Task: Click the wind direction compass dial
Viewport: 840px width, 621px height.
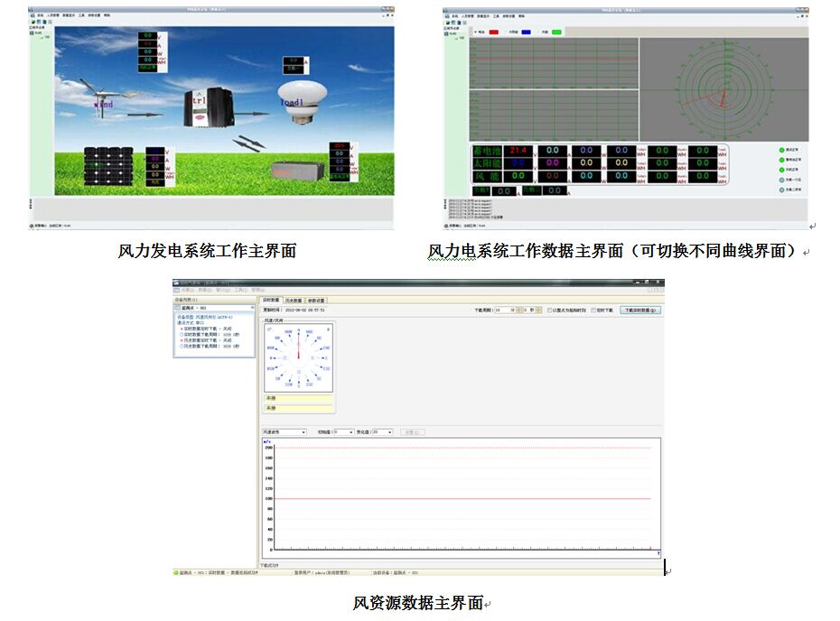Action: pos(298,358)
